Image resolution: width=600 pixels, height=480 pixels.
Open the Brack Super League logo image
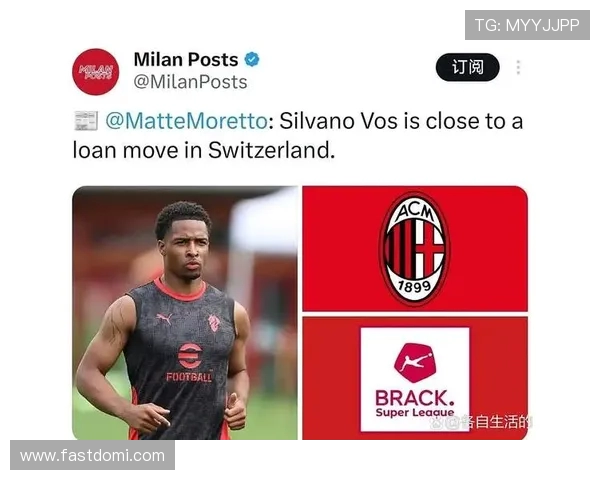click(x=415, y=378)
